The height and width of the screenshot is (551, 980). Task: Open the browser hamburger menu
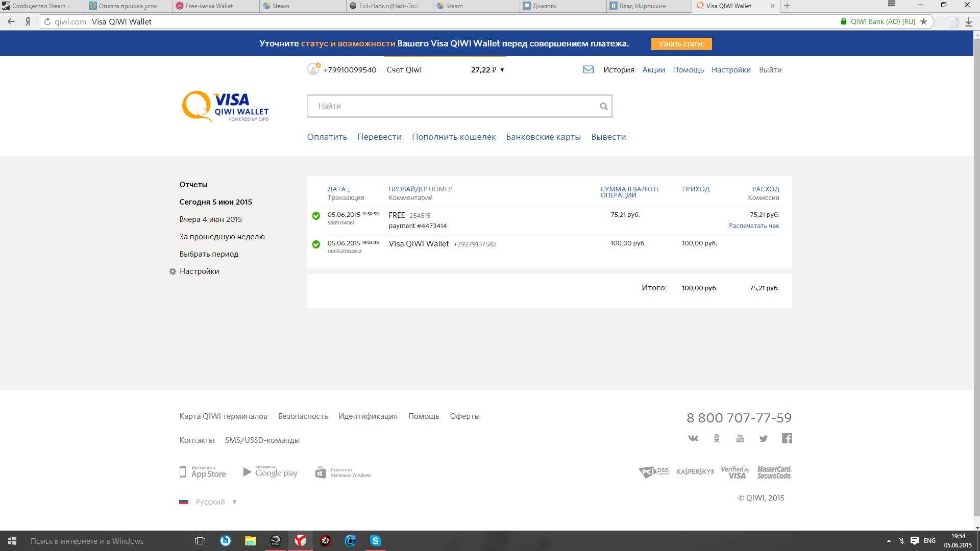pos(892,4)
